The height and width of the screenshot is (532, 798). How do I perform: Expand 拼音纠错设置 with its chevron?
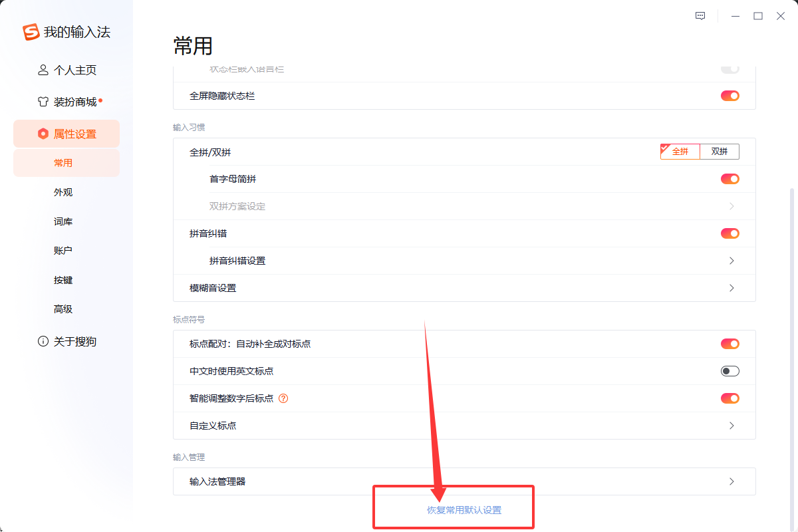(731, 261)
